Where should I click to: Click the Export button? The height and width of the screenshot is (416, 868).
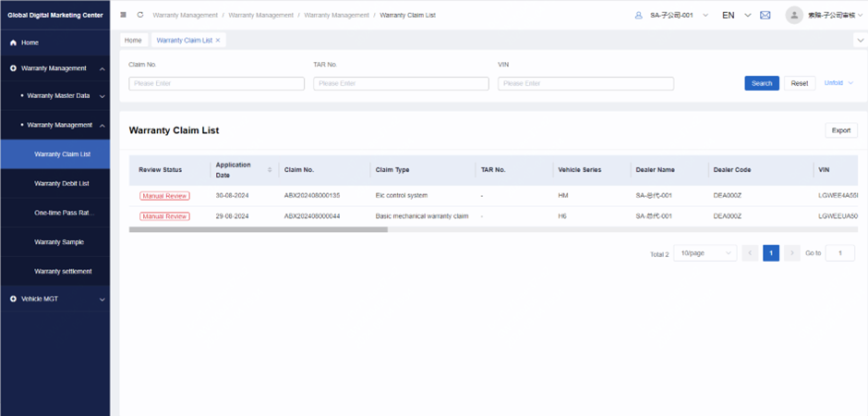click(x=841, y=130)
